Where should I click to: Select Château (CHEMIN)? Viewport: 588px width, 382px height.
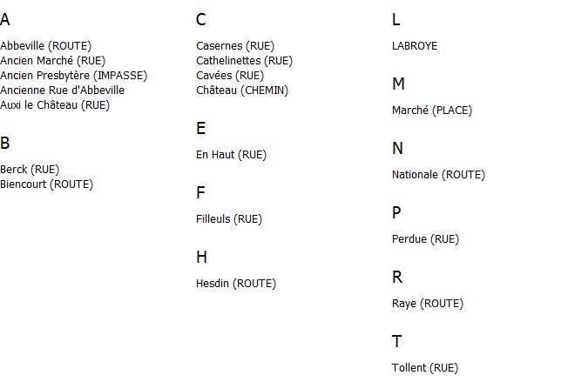pyautogui.click(x=242, y=90)
